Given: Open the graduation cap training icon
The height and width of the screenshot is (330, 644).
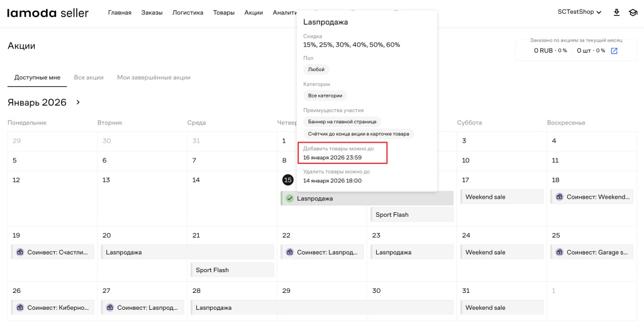Looking at the screenshot, I should point(632,13).
